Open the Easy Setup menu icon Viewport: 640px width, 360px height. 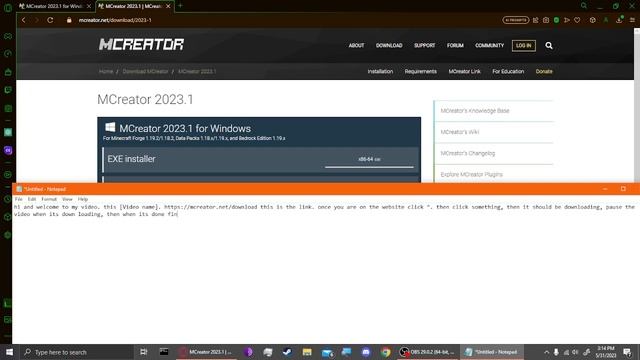click(632, 20)
